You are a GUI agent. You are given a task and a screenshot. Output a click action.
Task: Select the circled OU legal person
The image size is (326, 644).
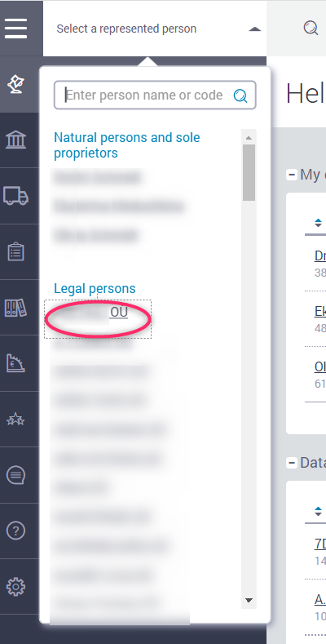click(98, 319)
